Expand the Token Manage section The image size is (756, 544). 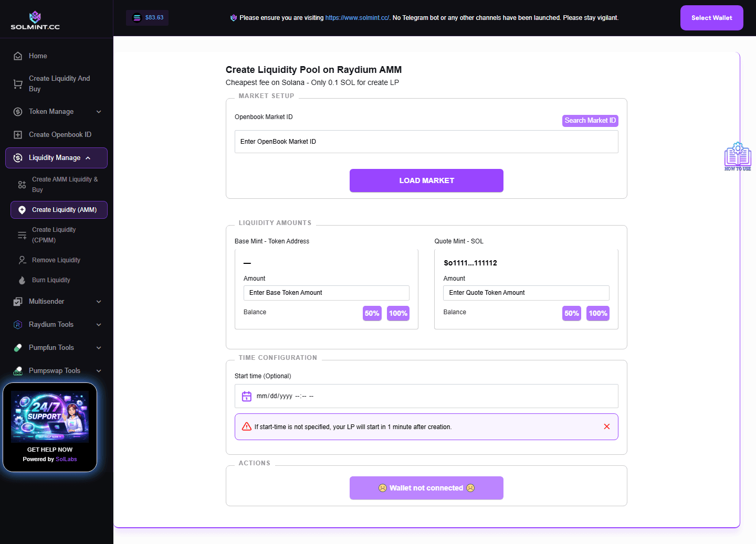click(x=51, y=111)
